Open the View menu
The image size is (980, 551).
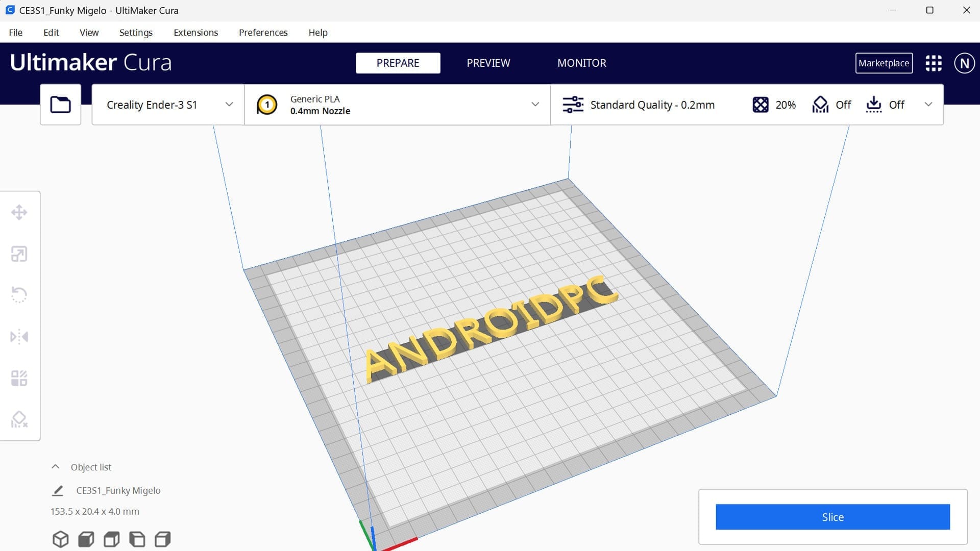coord(89,32)
